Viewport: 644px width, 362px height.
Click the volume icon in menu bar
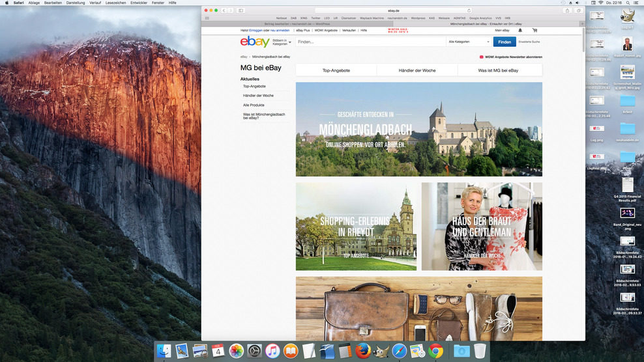click(x=578, y=3)
